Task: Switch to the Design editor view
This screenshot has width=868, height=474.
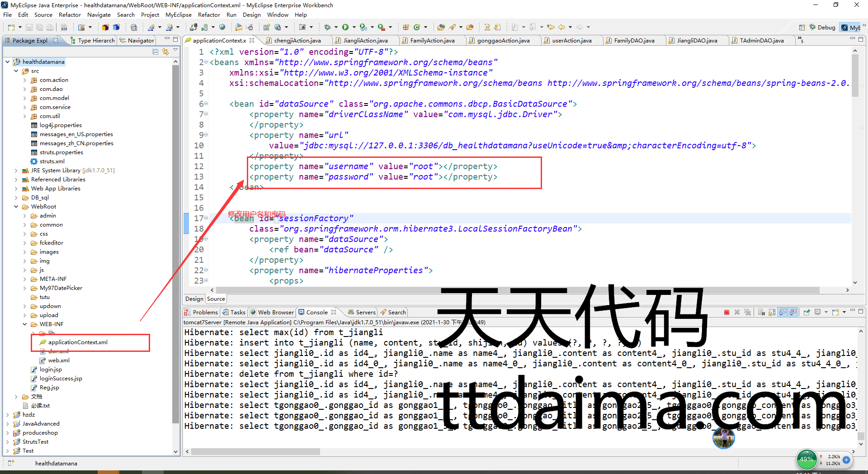Action: pos(194,299)
